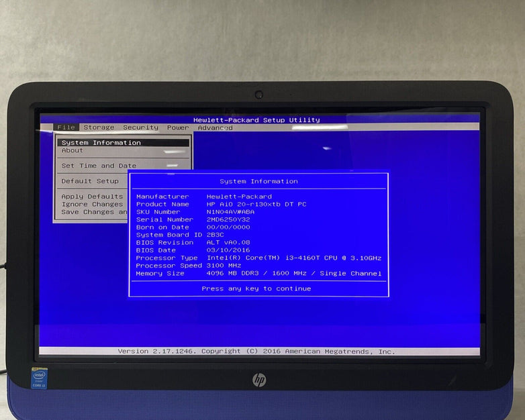This screenshot has height=420, width=525.
Task: Select Ignore Changes entry
Action: (92, 204)
